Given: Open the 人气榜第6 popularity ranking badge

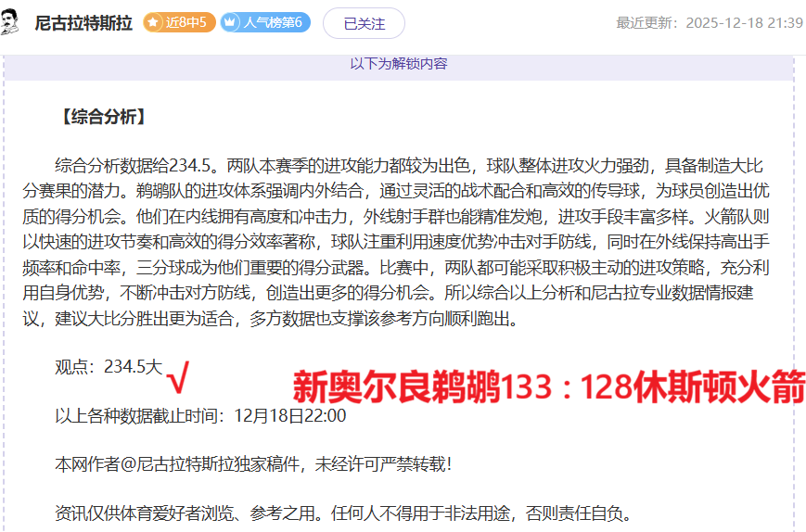Looking at the screenshot, I should (x=265, y=22).
